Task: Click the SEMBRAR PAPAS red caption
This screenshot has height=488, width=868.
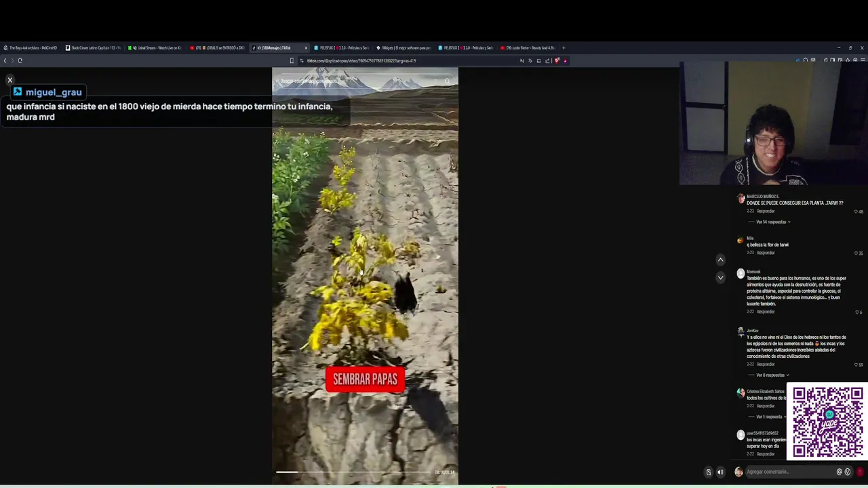Action: tap(366, 380)
